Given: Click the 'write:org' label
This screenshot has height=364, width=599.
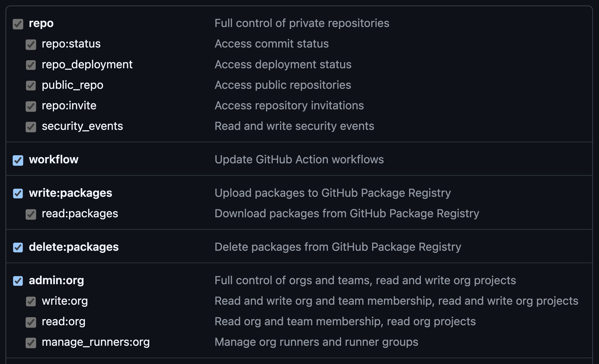Looking at the screenshot, I should [65, 301].
